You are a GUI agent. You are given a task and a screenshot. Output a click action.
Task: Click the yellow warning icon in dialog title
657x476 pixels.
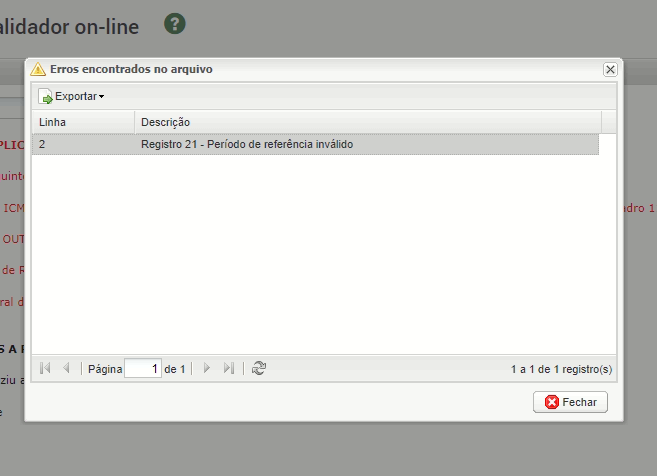tap(39, 70)
